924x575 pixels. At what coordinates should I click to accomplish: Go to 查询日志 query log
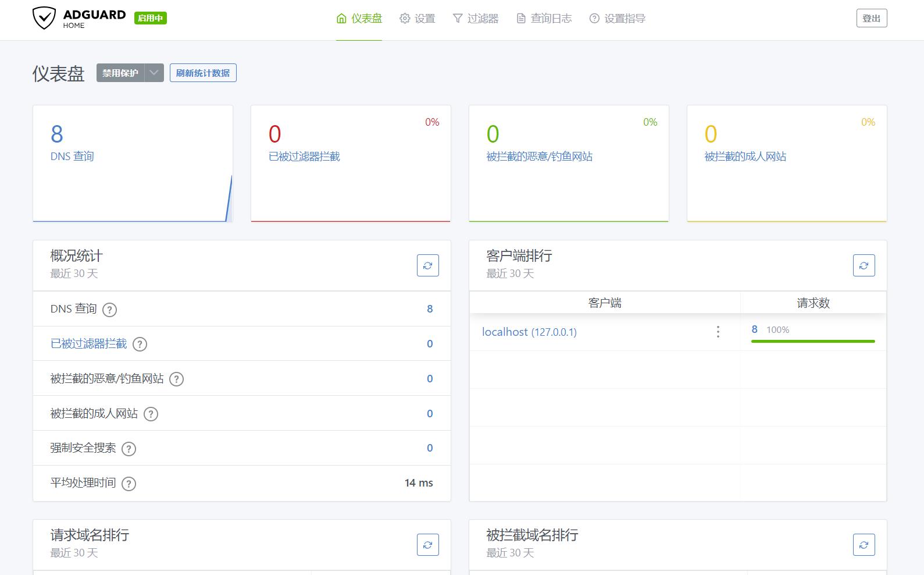pyautogui.click(x=544, y=19)
